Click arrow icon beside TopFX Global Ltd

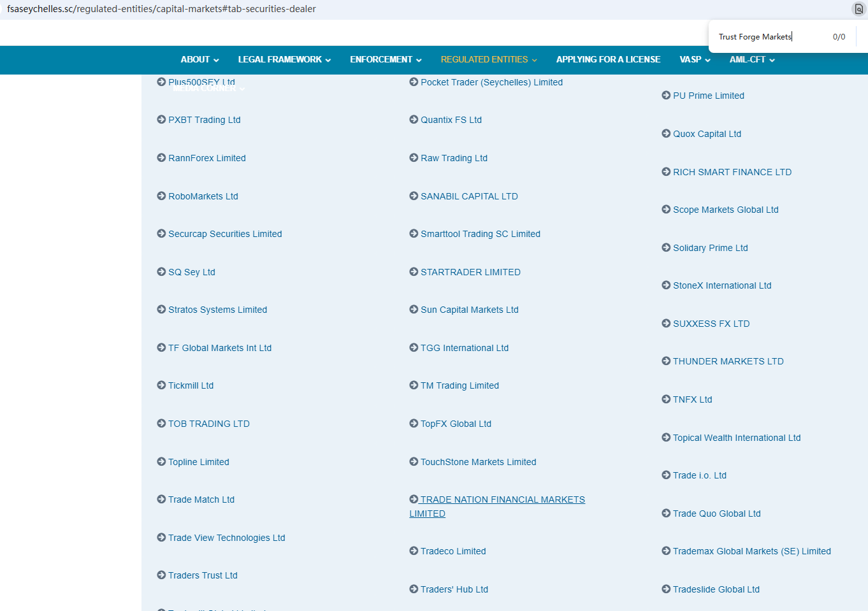pos(414,423)
